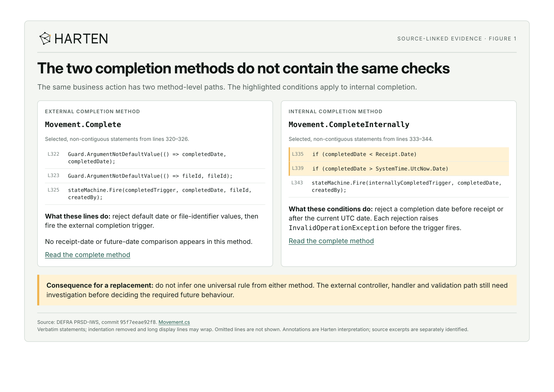Image resolution: width=554 pixels, height=392 pixels.
Task: Click the 'EXTERNAL COMPLETION METHOD' label
Action: coord(92,112)
